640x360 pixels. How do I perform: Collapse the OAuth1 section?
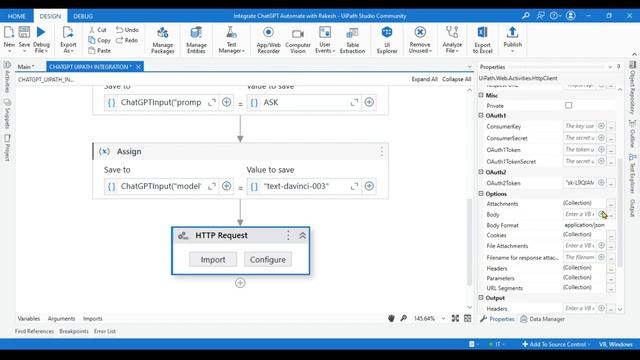point(481,116)
